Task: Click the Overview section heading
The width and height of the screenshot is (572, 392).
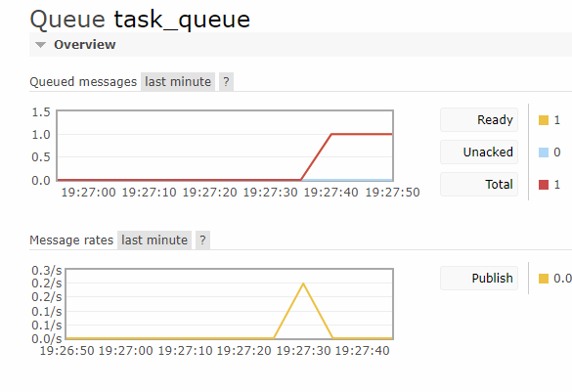Action: pos(85,45)
